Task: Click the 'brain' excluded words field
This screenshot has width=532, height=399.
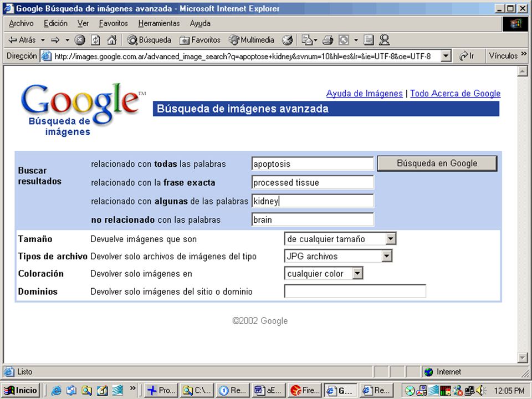Action: [313, 220]
